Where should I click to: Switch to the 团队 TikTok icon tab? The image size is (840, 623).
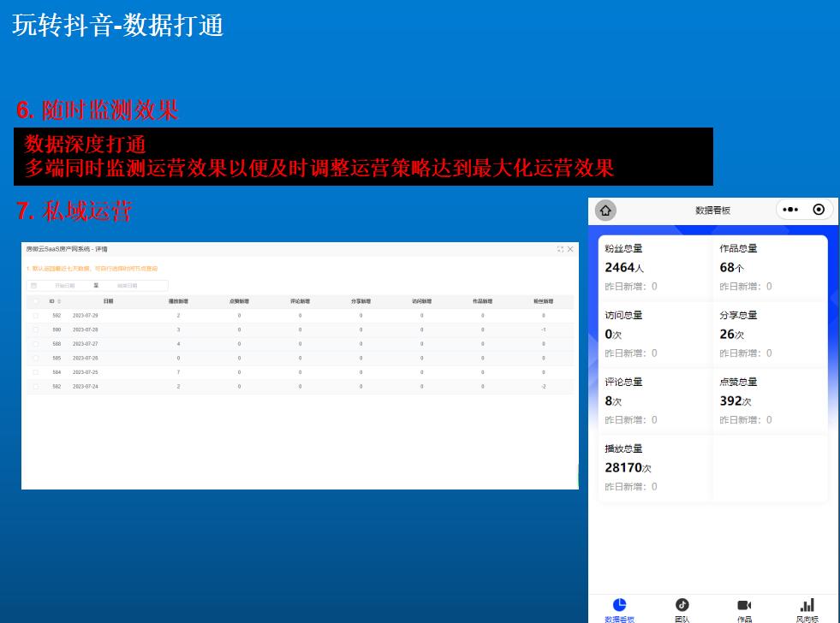[682, 606]
